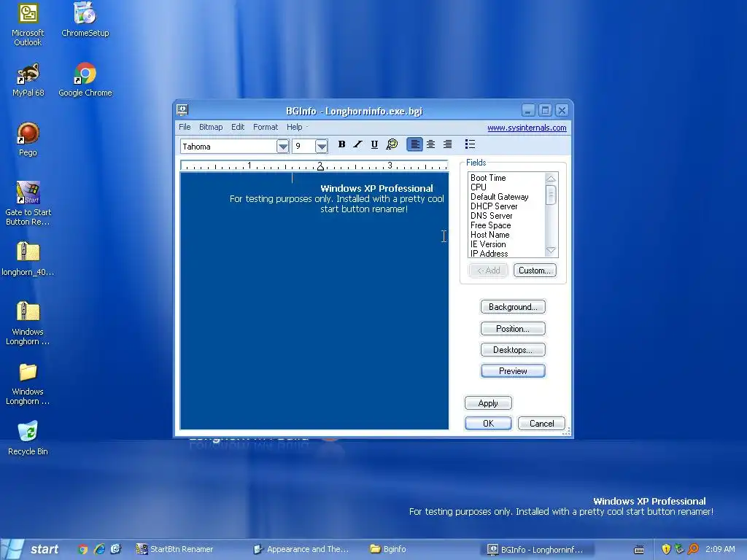Select IE Version field
This screenshot has width=747, height=560.
[x=488, y=244]
